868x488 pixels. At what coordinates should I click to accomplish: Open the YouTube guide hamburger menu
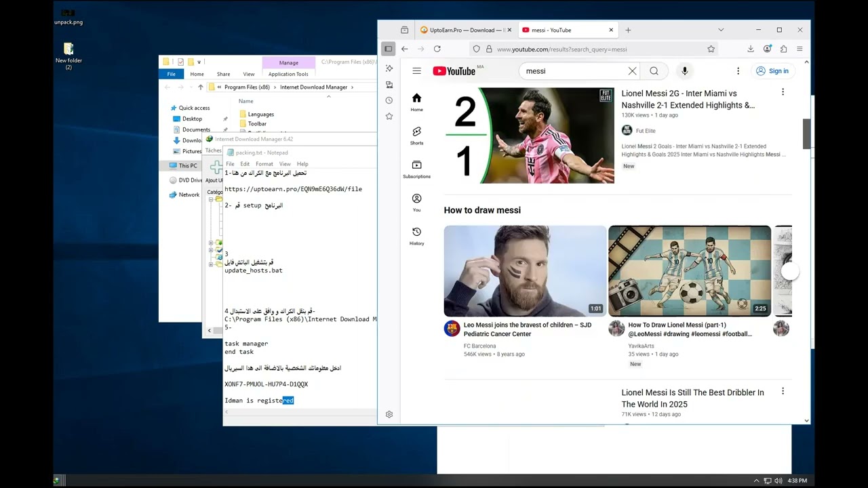pyautogui.click(x=416, y=71)
